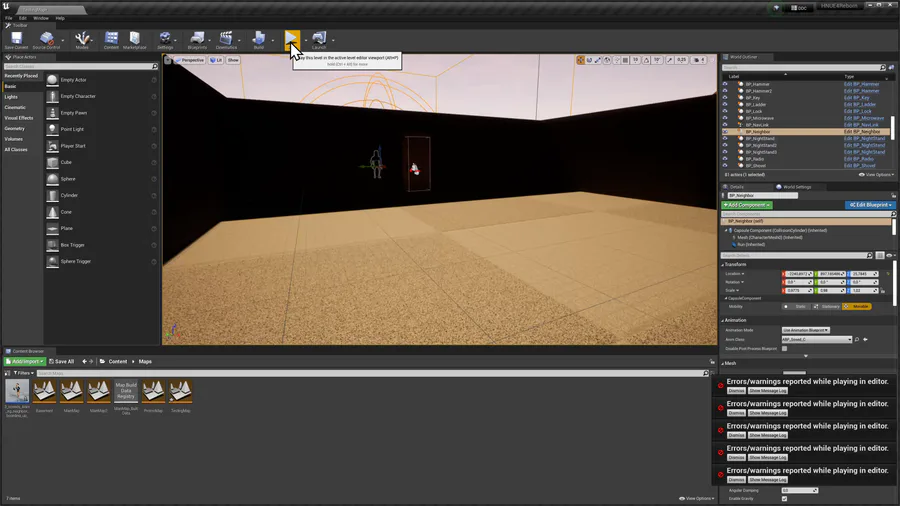Screen dimensions: 900x506
Task: Set Mobility to Static
Action: (797, 306)
